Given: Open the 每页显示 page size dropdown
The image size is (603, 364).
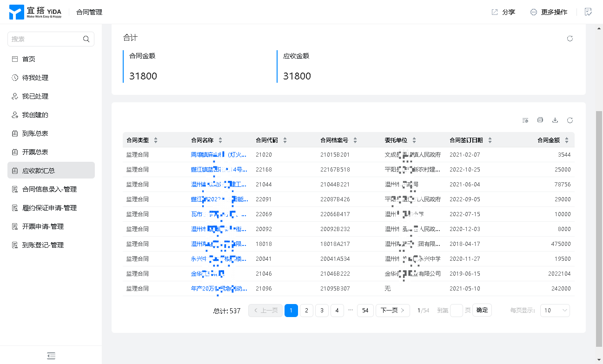Looking at the screenshot, I should (x=555, y=311).
